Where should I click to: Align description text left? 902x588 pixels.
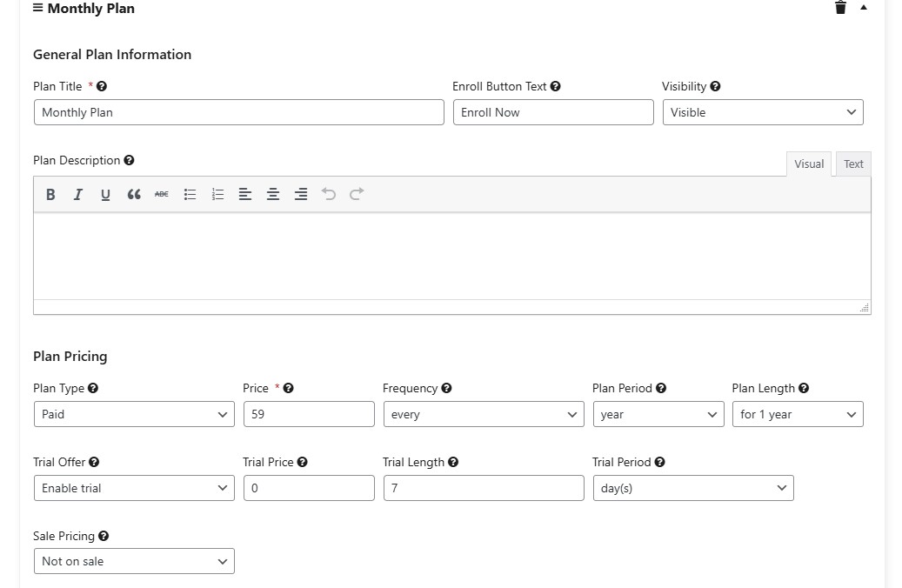(x=245, y=195)
